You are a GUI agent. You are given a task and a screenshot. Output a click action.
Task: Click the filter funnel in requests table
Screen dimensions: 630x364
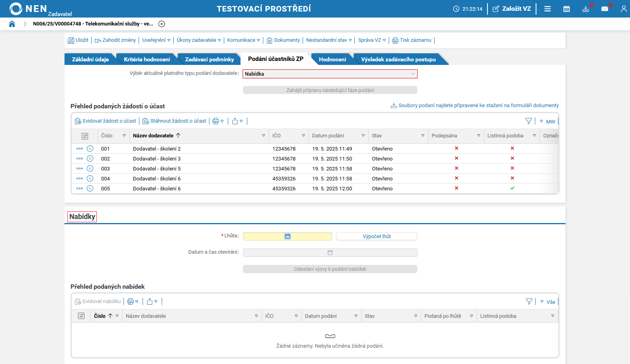(x=528, y=121)
